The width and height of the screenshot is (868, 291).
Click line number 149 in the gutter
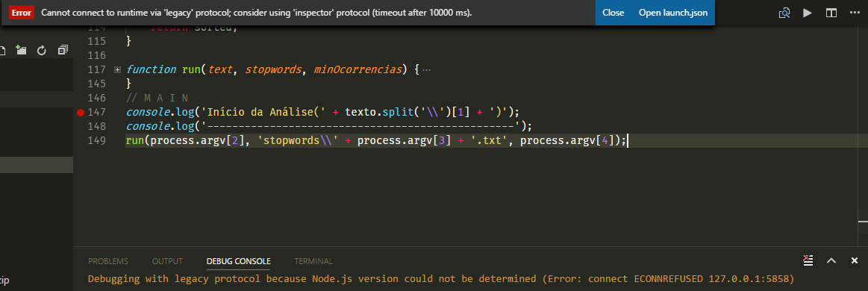(97, 140)
